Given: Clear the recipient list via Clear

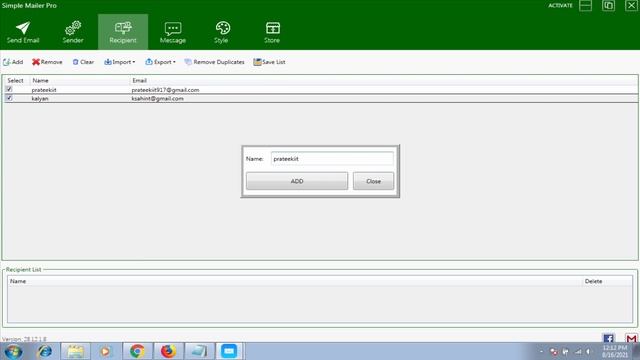Looking at the screenshot, I should tap(83, 62).
